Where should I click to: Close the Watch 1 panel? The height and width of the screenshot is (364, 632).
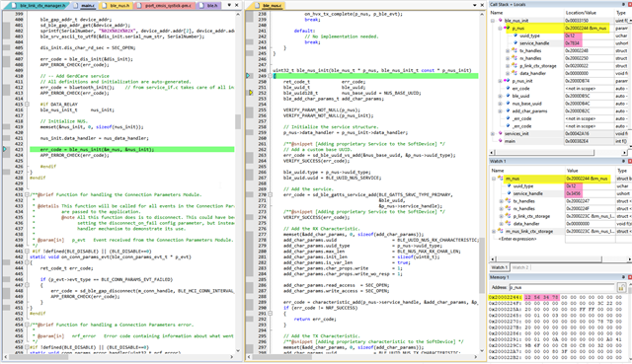630,161
